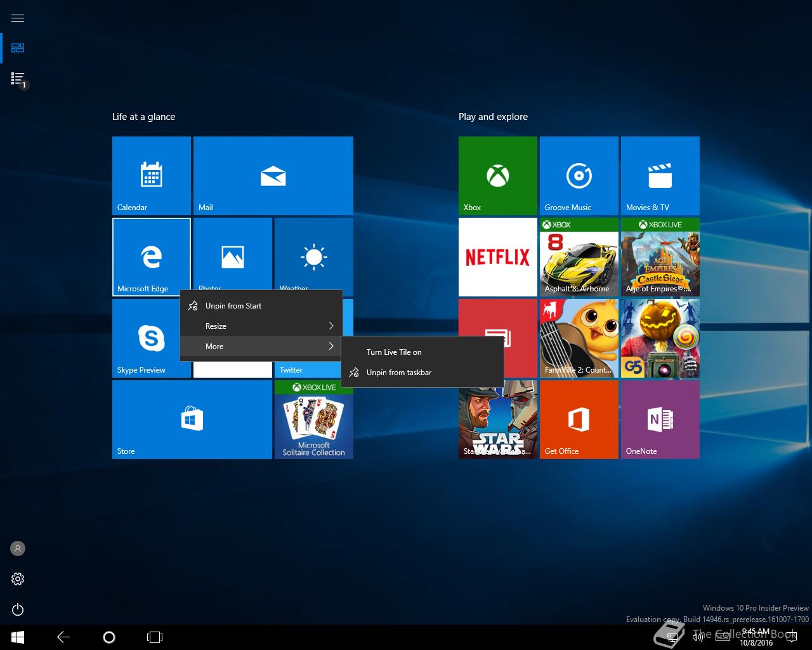Open the G5 Halloween pumpkin game tile

coord(660,338)
